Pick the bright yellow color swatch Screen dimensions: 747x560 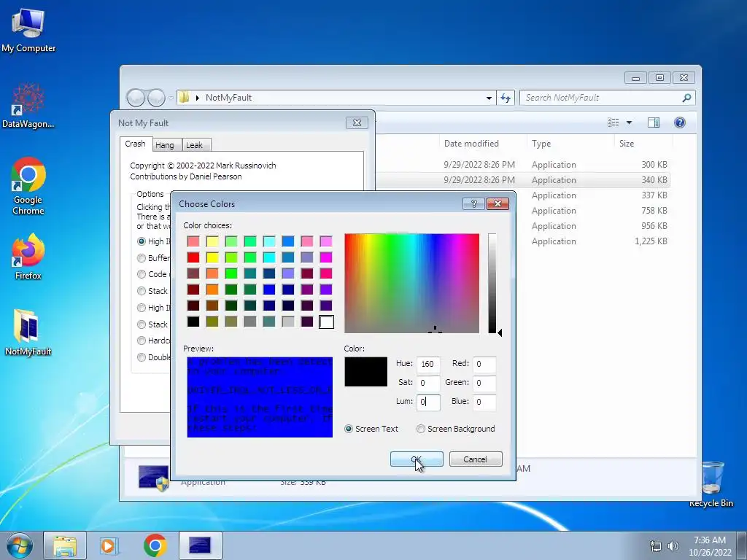[212, 257]
